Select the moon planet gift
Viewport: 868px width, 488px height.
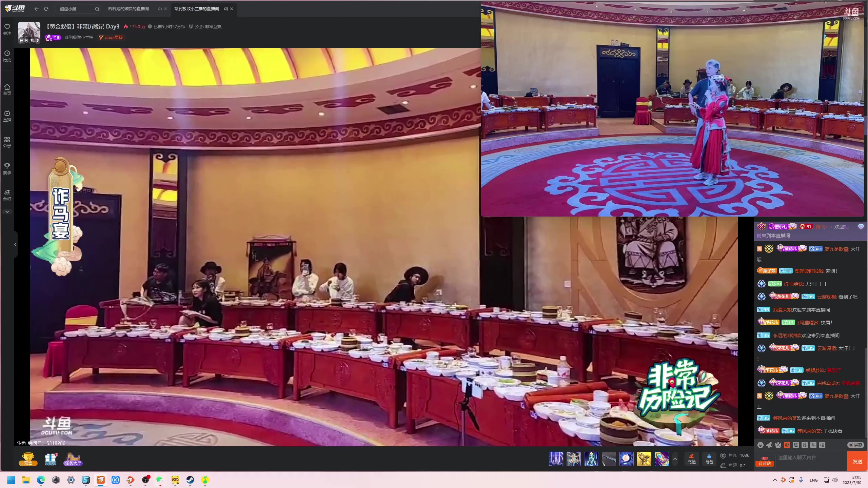pos(627,459)
